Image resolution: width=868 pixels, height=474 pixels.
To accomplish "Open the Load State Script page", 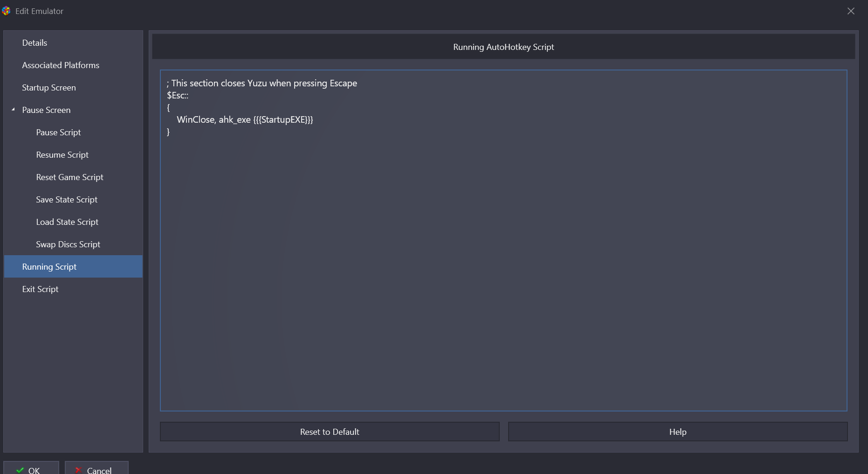I will (x=73, y=222).
